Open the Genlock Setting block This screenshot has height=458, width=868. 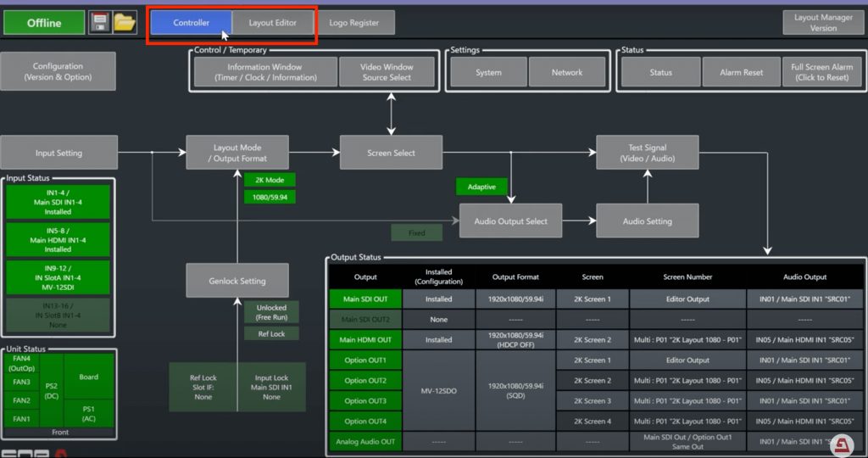237,281
